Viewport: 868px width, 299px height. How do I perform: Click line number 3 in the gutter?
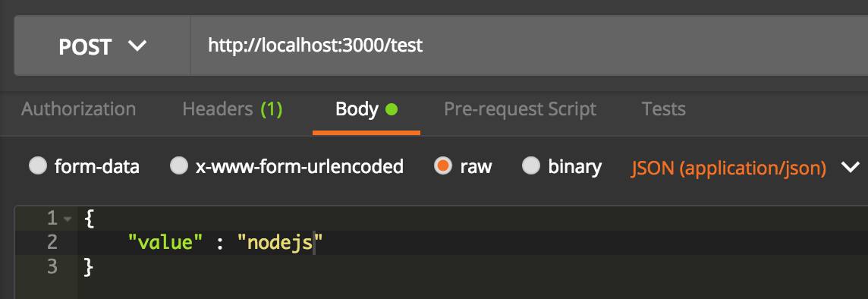[52, 267]
